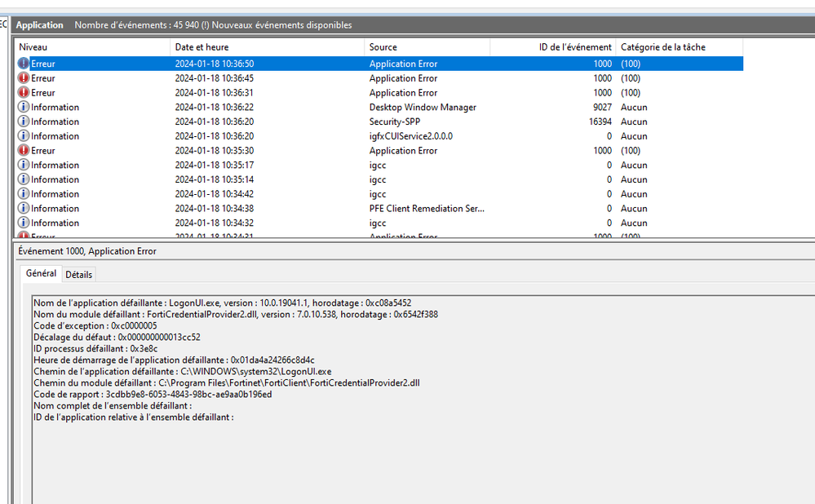Click the Code d'exception 0xc0000005 line

[x=95, y=325]
